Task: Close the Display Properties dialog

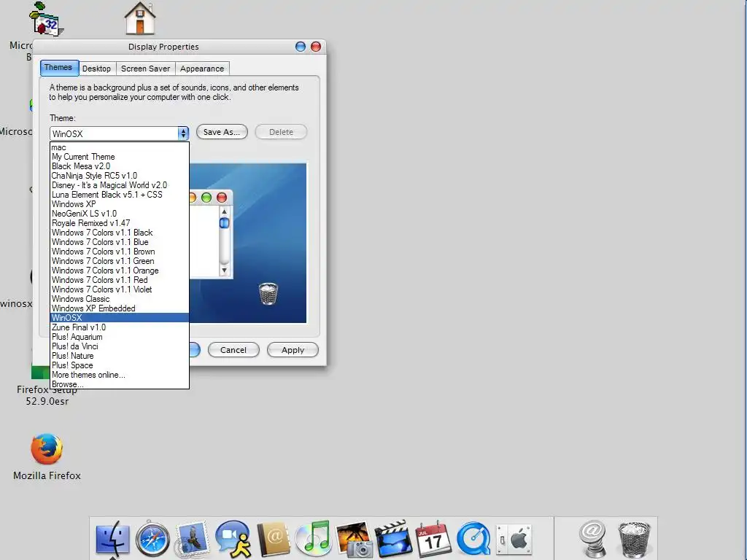Action: (316, 47)
